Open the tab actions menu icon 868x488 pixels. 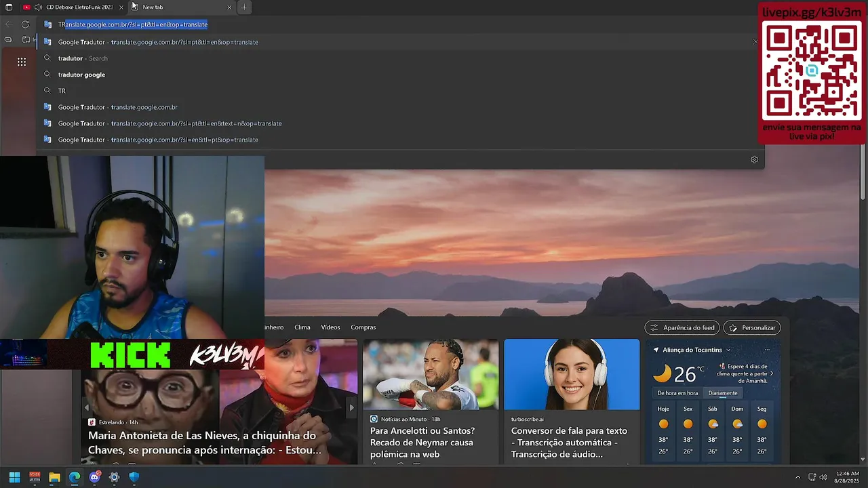[x=9, y=7]
